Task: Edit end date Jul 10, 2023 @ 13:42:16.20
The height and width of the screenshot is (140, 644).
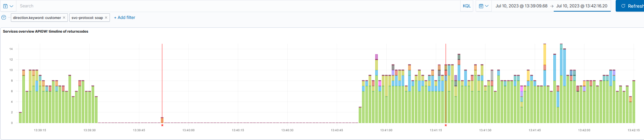Action: [582, 6]
